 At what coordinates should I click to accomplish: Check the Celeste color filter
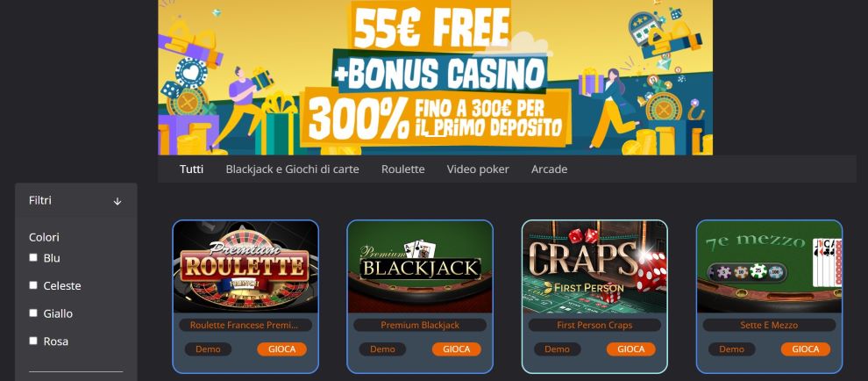[x=33, y=285]
